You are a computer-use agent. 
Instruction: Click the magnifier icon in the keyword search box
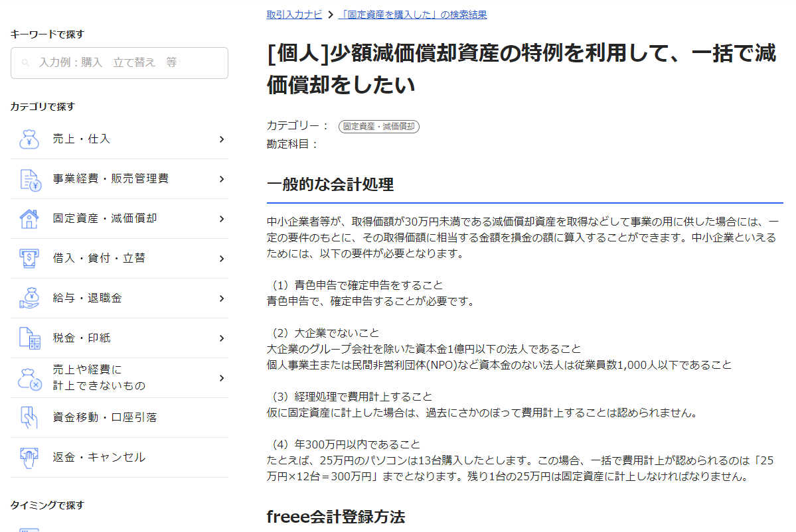[25, 63]
